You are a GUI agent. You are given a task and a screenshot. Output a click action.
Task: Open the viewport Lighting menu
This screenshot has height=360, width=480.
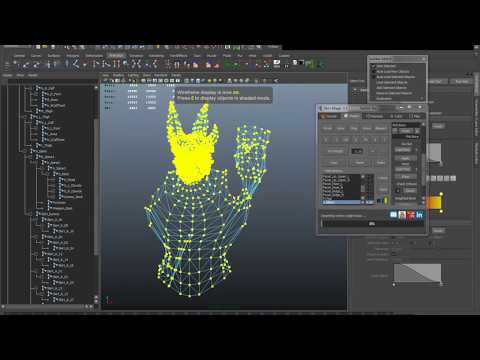[133, 75]
